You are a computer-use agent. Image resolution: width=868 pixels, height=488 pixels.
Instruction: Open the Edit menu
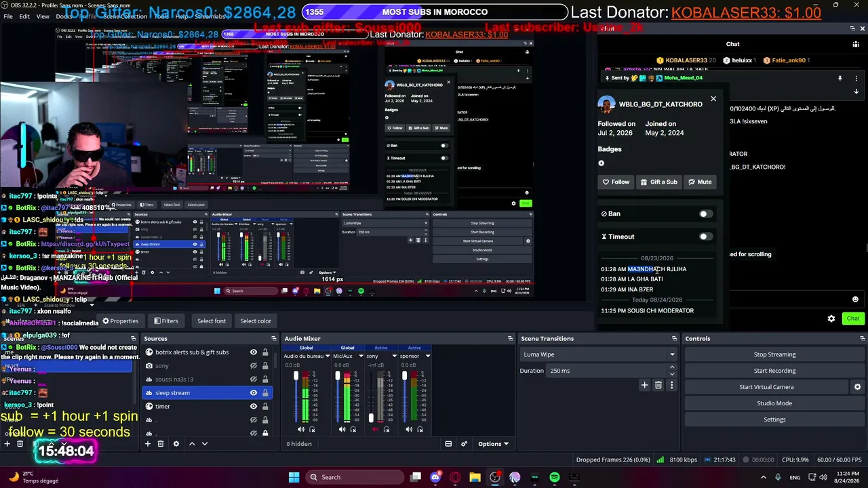[24, 16]
